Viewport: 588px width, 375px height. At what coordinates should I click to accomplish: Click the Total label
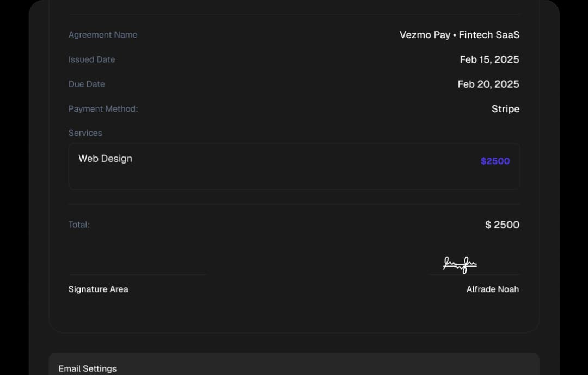(x=79, y=225)
